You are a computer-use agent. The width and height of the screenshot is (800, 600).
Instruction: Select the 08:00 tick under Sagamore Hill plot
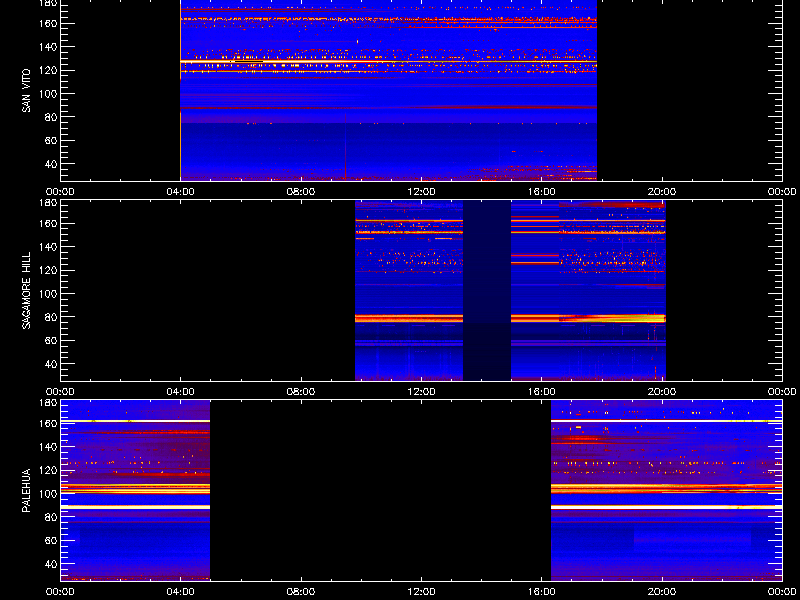pos(301,392)
